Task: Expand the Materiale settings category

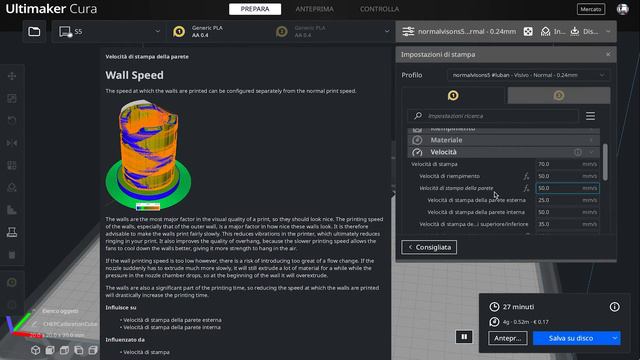Action: tap(504, 140)
